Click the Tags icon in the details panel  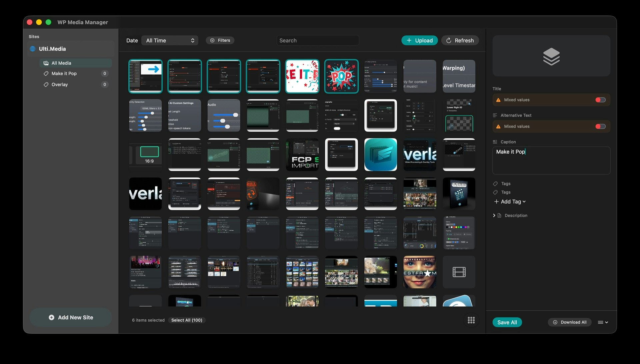pos(495,183)
